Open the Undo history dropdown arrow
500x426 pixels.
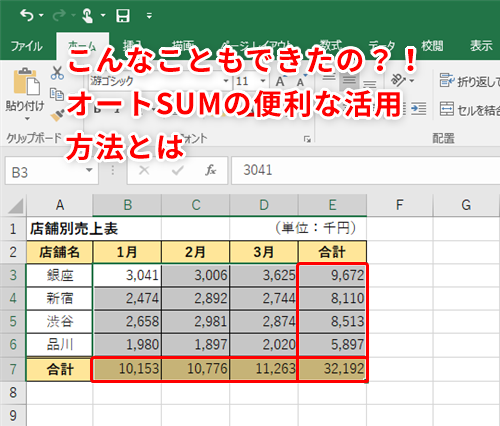click(x=41, y=15)
